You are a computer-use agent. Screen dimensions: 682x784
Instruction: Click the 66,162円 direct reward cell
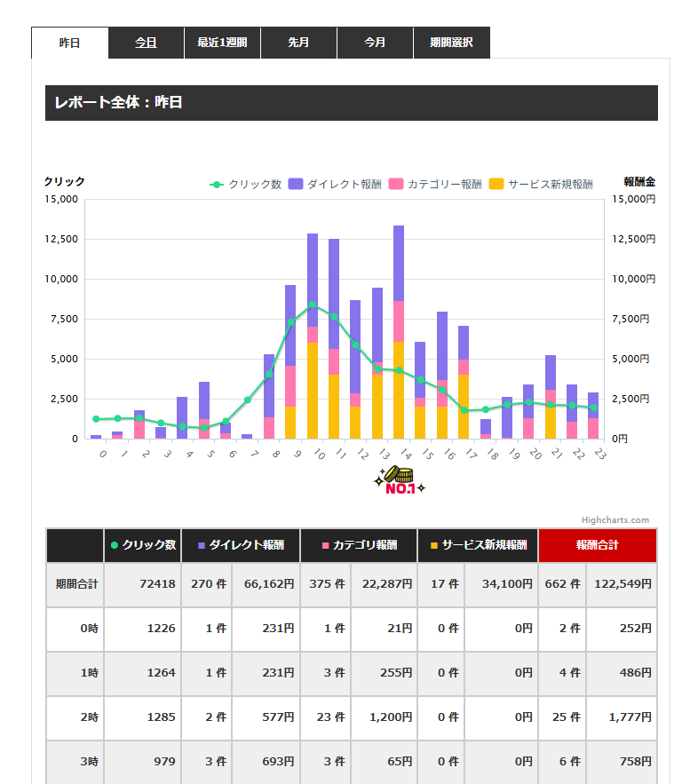(x=266, y=584)
